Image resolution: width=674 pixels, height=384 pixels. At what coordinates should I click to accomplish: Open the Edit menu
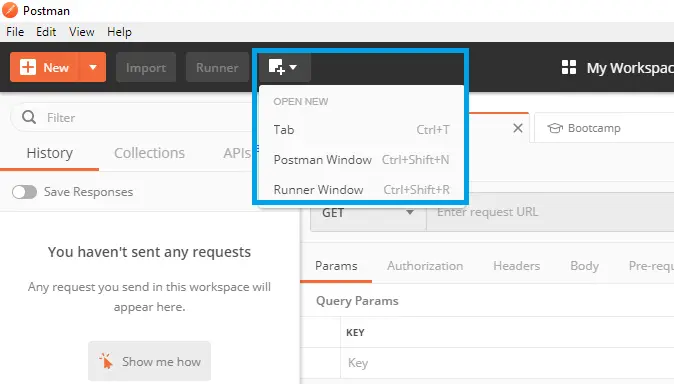46,32
